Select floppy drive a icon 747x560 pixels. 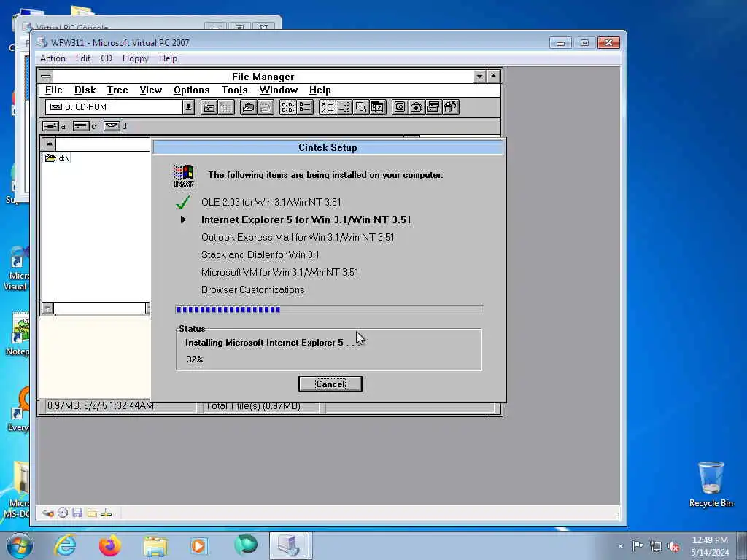pyautogui.click(x=50, y=126)
